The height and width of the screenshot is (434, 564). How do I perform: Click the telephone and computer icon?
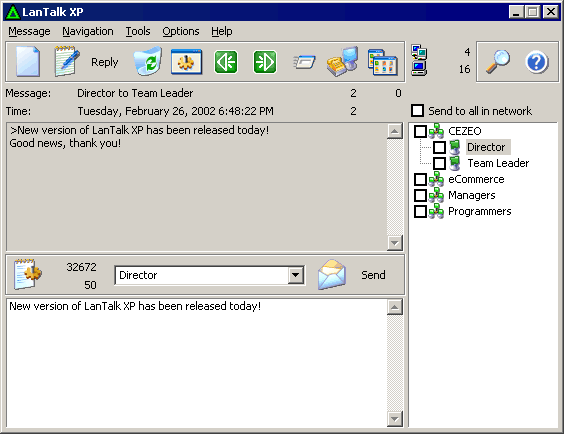(x=343, y=61)
